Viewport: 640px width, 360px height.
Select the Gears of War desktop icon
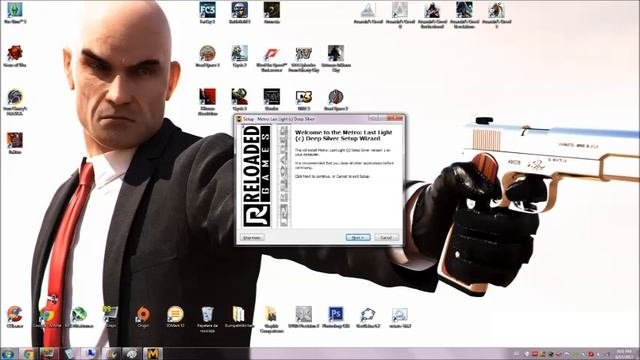(x=15, y=56)
